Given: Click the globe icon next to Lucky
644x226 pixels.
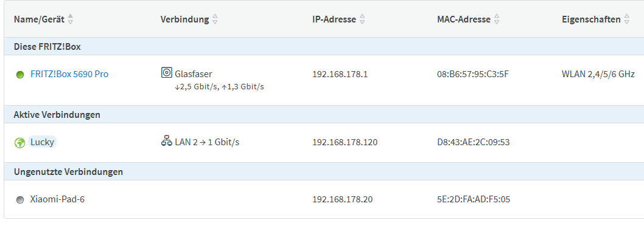Looking at the screenshot, I should [x=19, y=143].
